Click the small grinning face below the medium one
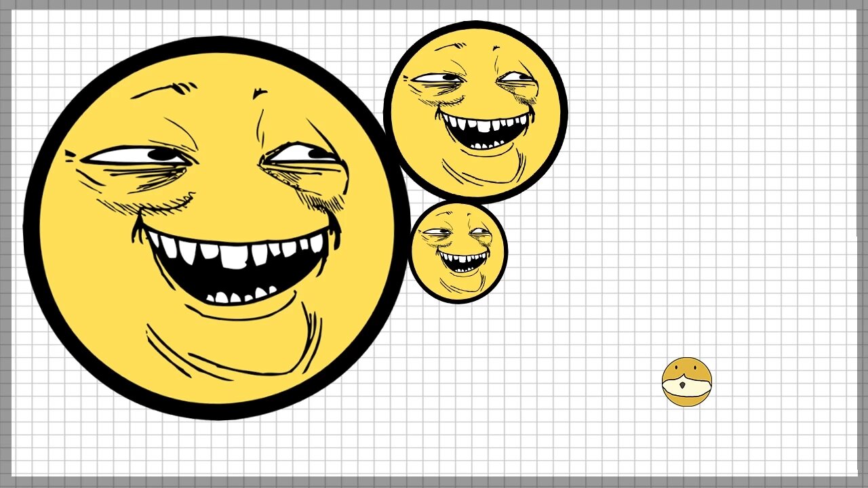Screen dimensions: 868x488 coord(458,251)
